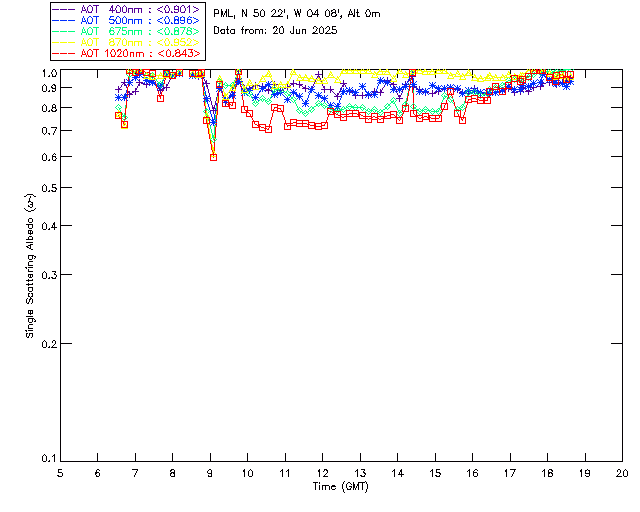
Task: Click the 8 x-axis hour label
Action: tap(173, 473)
